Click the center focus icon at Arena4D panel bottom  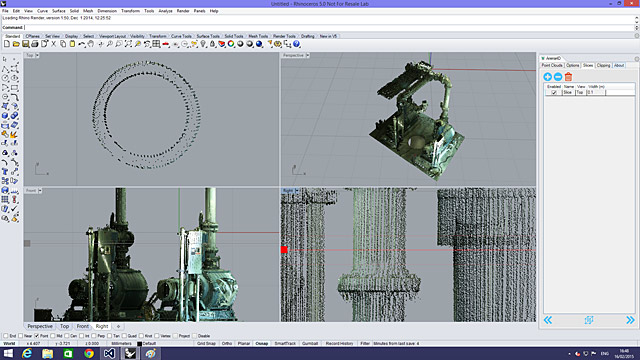[589, 320]
